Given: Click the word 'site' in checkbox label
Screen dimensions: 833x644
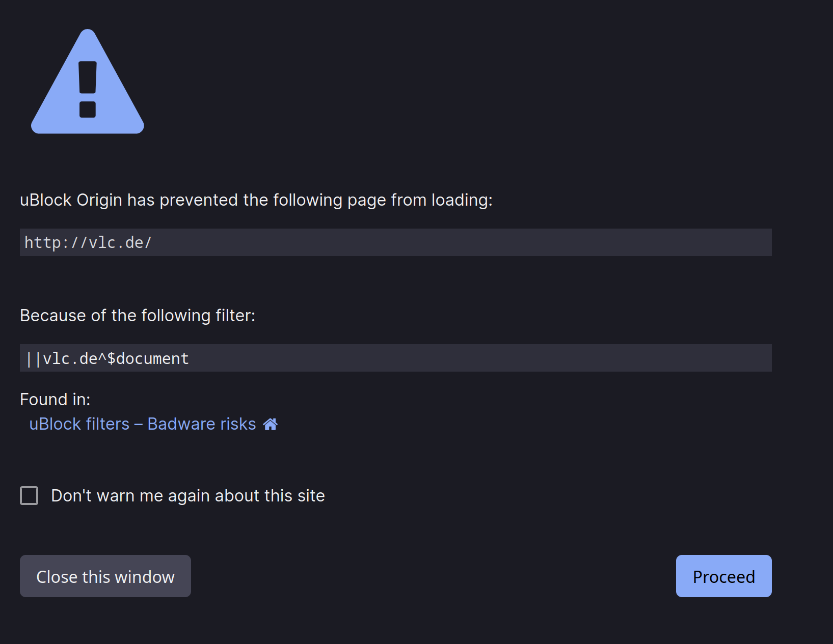Looking at the screenshot, I should (x=311, y=496).
